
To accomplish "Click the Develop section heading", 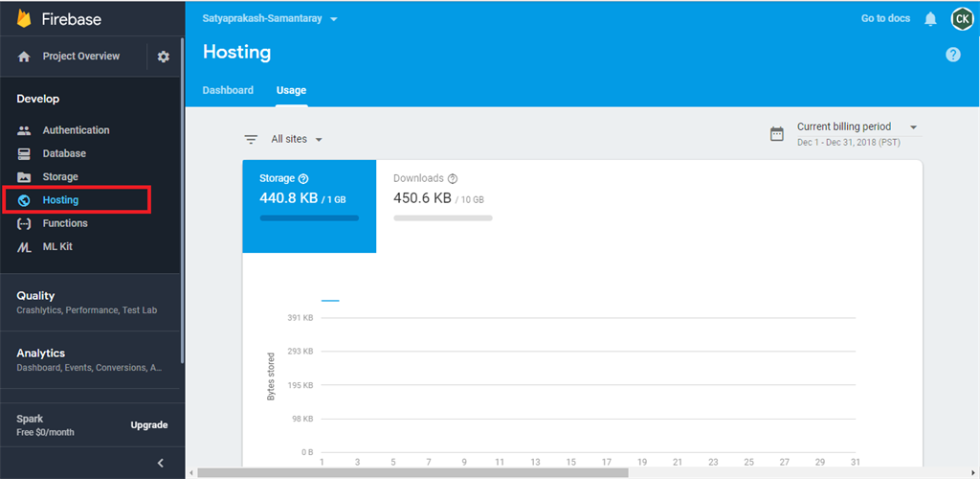I will 38,99.
